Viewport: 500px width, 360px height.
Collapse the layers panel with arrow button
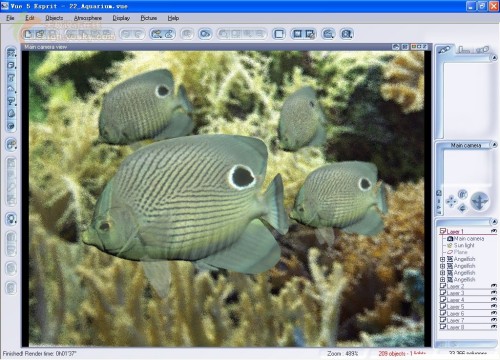(494, 222)
